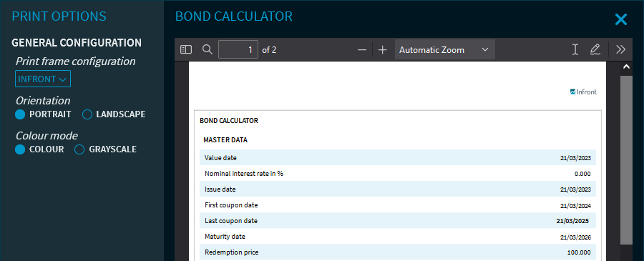Click the Infront logo in the preview
644x261 pixels.
click(583, 92)
